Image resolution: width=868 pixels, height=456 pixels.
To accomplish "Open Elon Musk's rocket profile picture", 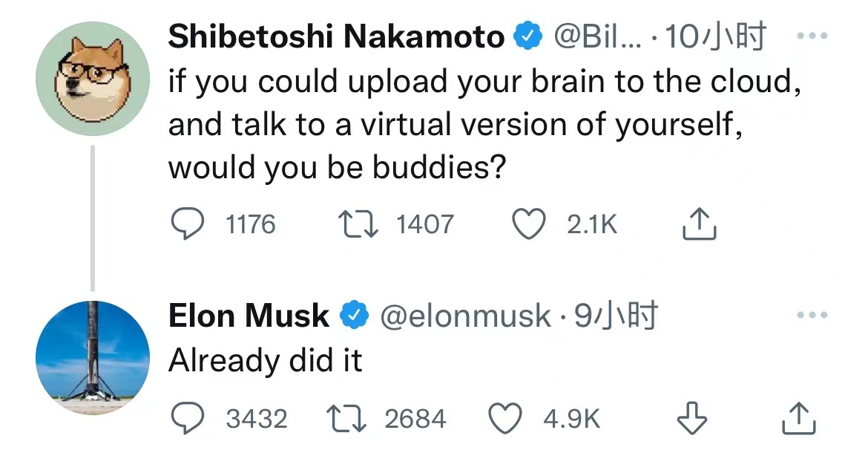I will (x=93, y=358).
